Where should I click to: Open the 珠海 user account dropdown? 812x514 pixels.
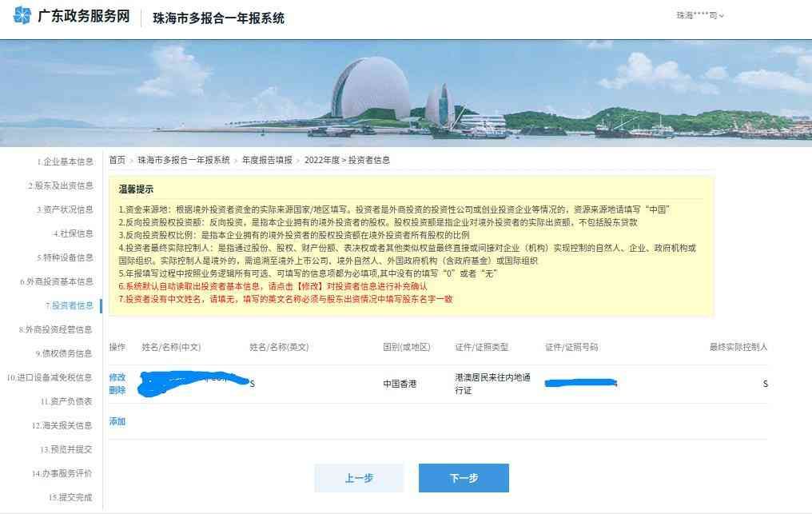point(700,15)
